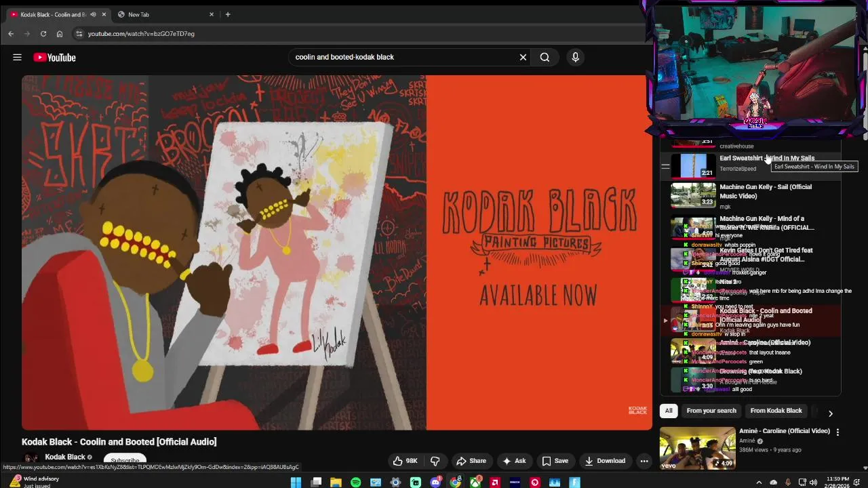868x488 pixels.
Task: Go back in the browser
Action: click(11, 34)
